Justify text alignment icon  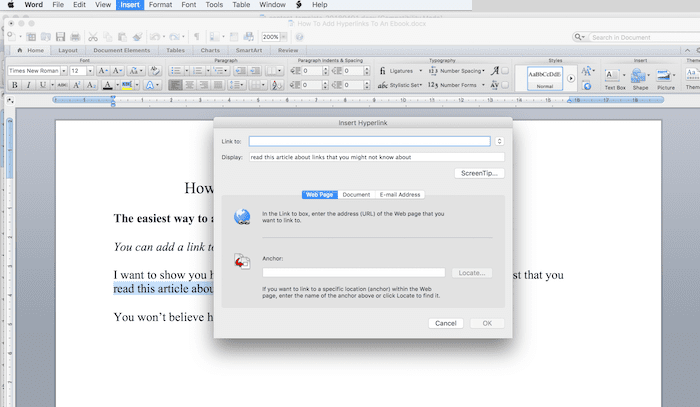tap(218, 85)
